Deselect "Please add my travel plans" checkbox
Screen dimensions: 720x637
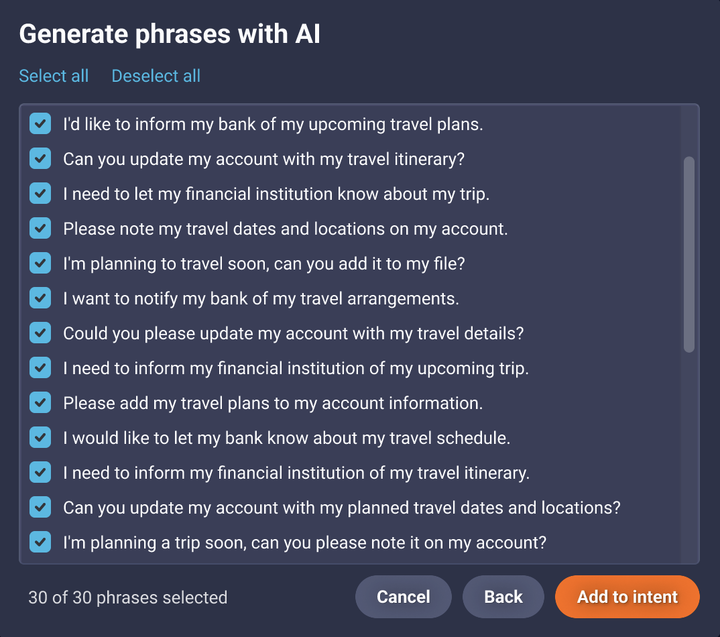[x=40, y=403]
